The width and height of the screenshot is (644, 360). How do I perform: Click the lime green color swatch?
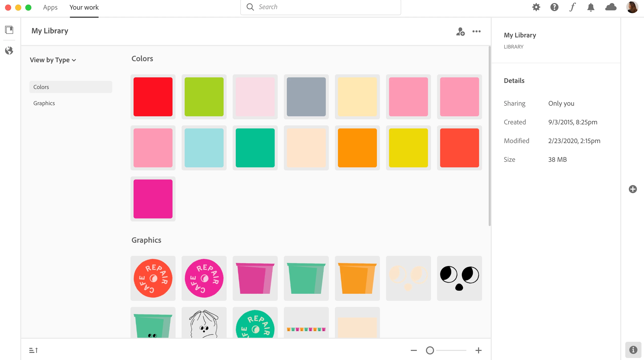(204, 97)
